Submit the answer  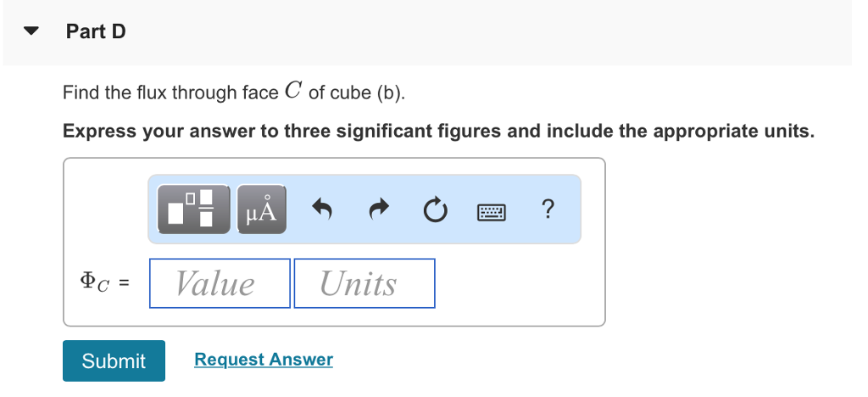coord(114,361)
